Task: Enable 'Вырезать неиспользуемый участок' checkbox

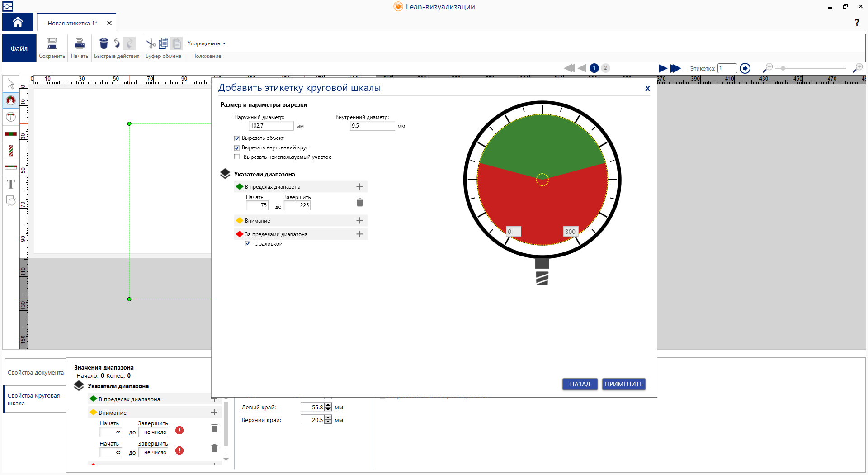Action: [x=237, y=157]
